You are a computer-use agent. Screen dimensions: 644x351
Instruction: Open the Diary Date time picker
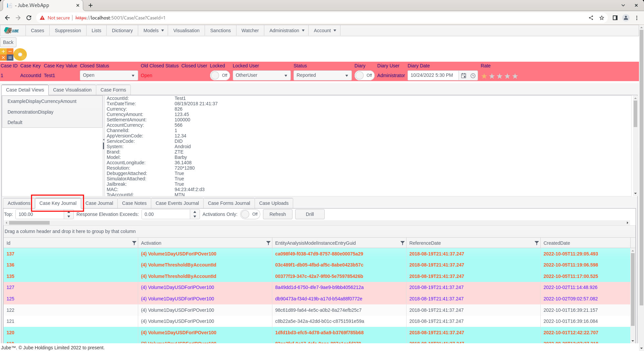click(473, 75)
